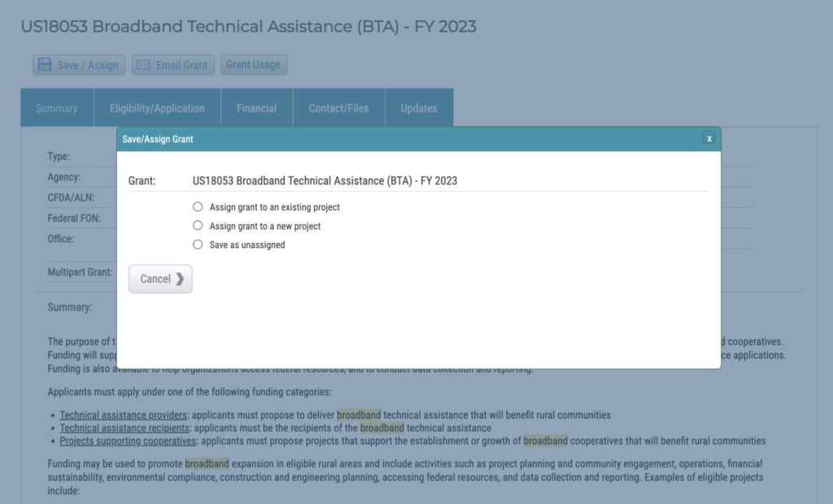The width and height of the screenshot is (833, 504).
Task: Choose 'Assign grant to a new project' option
Action: (x=198, y=226)
